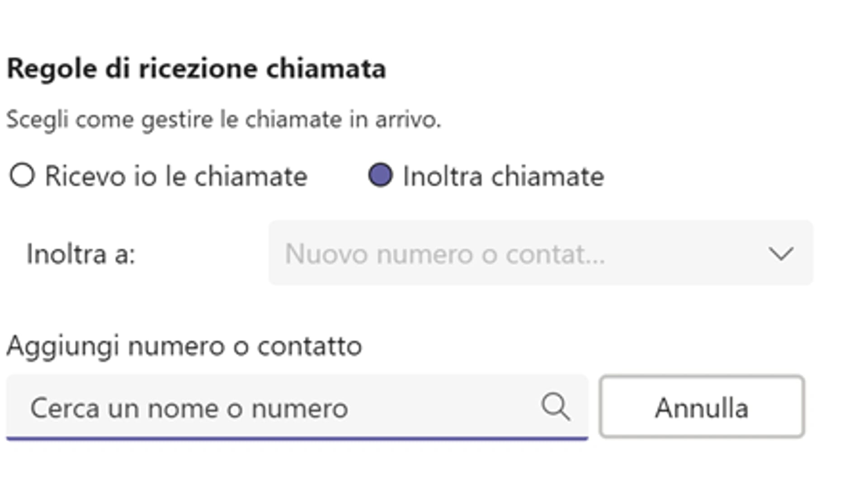Click the word 'contatto' in the add-contact label
This screenshot has height=488, width=868.
tap(310, 347)
